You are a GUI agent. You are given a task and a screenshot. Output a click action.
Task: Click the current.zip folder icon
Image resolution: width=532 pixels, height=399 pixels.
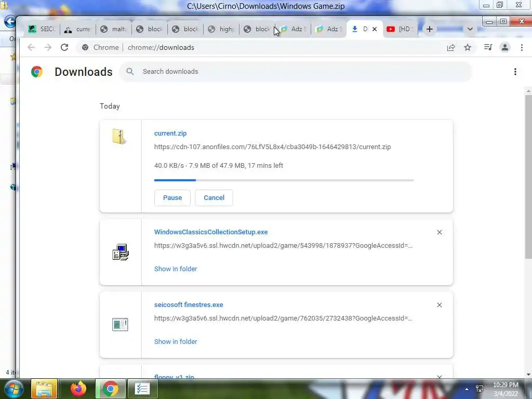pos(119,137)
